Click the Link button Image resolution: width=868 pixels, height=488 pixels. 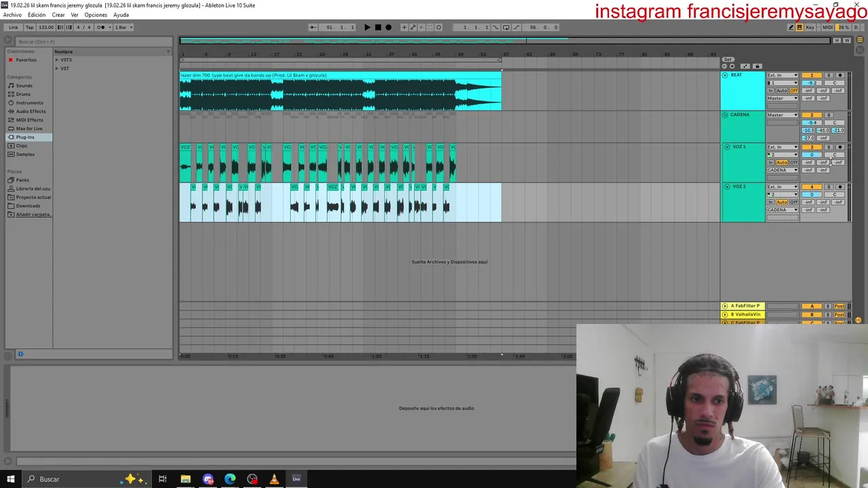click(x=14, y=27)
